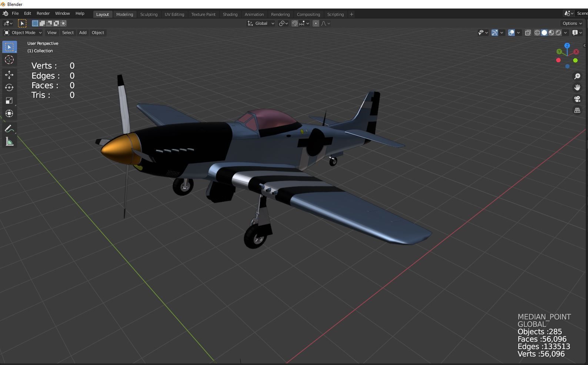
Task: Switch to material preview shading
Action: pyautogui.click(x=551, y=33)
